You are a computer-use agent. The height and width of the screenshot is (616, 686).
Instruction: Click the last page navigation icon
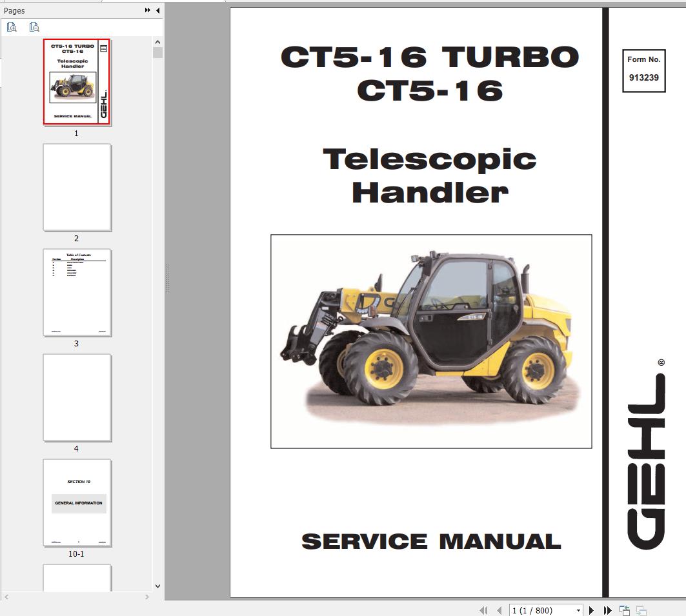point(607,609)
